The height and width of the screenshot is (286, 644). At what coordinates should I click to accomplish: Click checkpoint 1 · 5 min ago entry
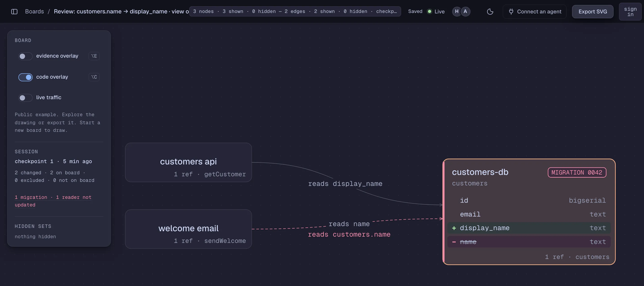pyautogui.click(x=53, y=161)
